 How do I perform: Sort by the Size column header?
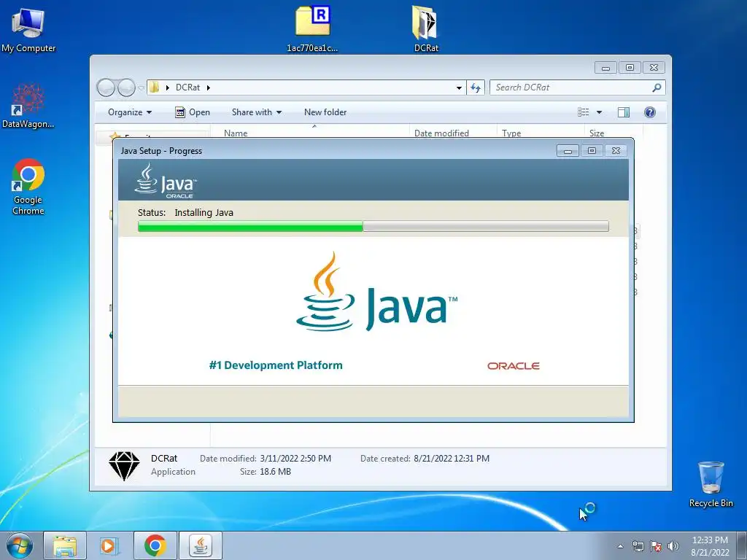click(x=613, y=133)
